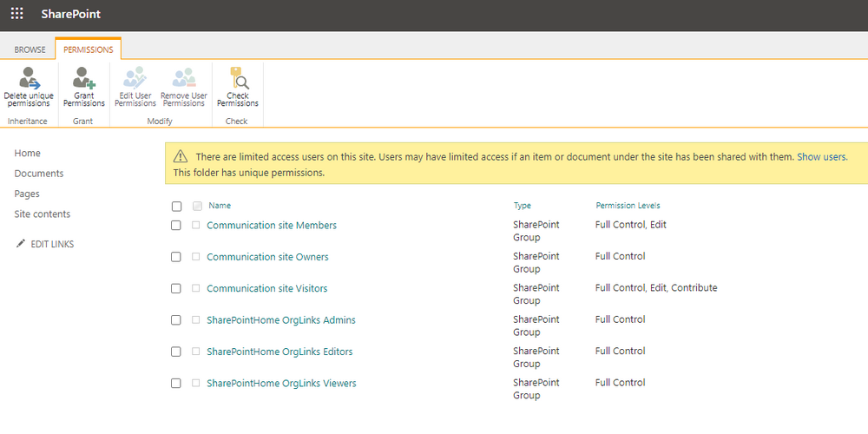
Task: Open the SharePointHome OrgLinks Editors group
Action: click(x=279, y=352)
